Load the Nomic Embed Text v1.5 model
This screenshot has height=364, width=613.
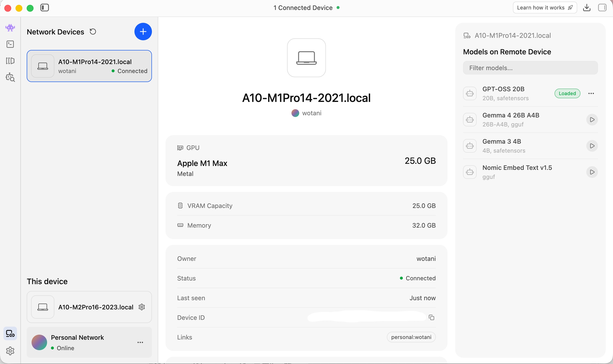coord(592,172)
